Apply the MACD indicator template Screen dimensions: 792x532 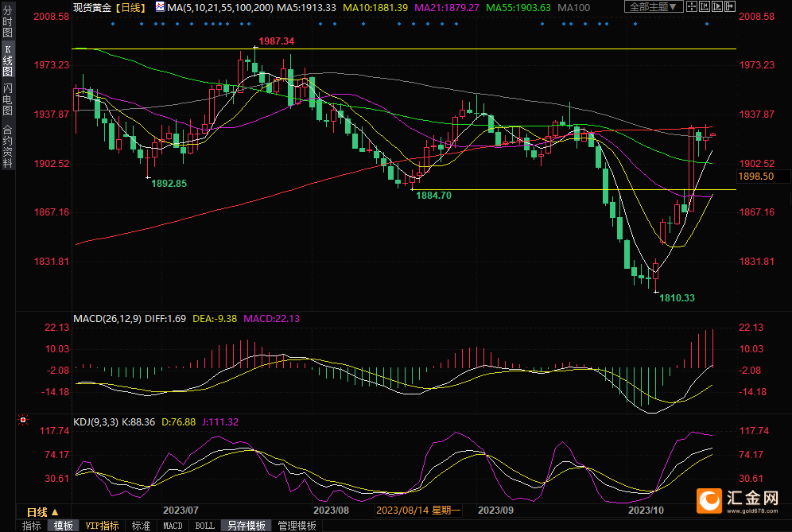[x=173, y=526]
